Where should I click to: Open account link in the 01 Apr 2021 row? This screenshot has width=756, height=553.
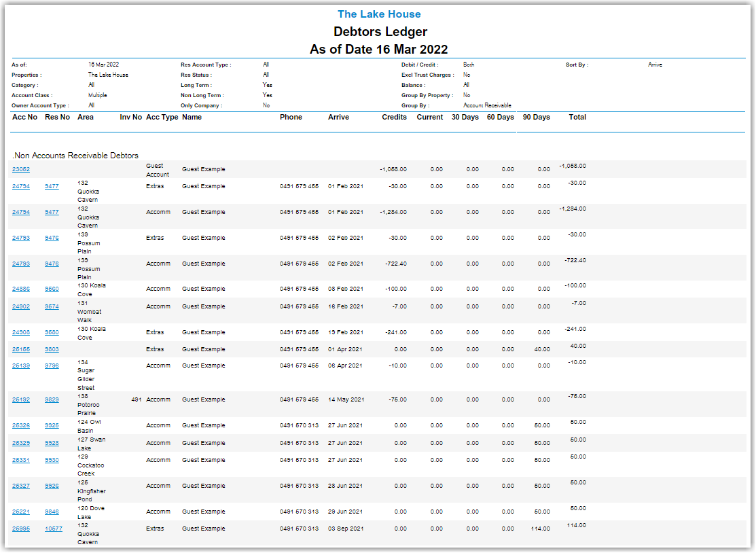21,350
